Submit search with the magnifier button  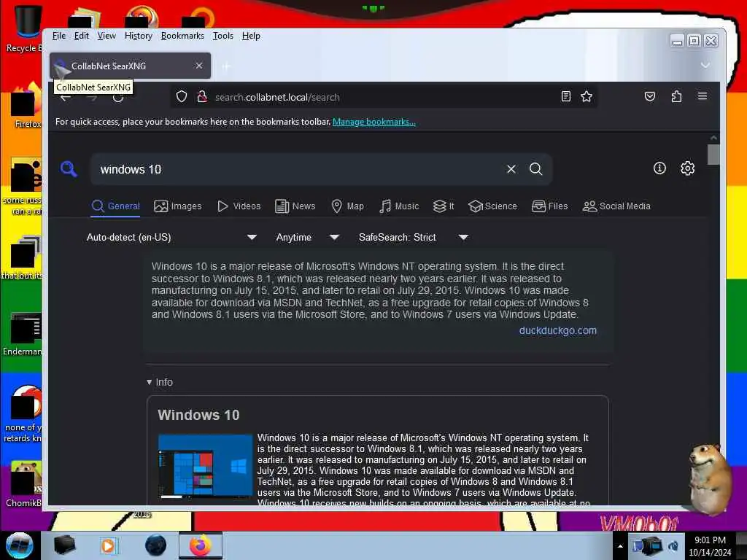click(536, 169)
